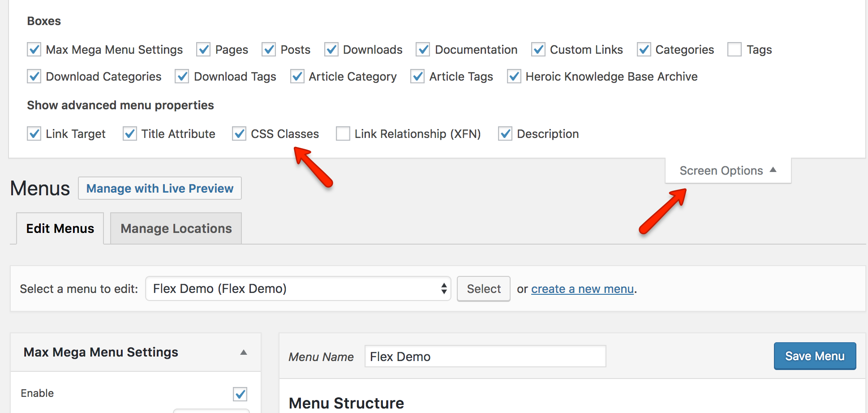
Task: Click the Save Menu button
Action: pyautogui.click(x=814, y=356)
